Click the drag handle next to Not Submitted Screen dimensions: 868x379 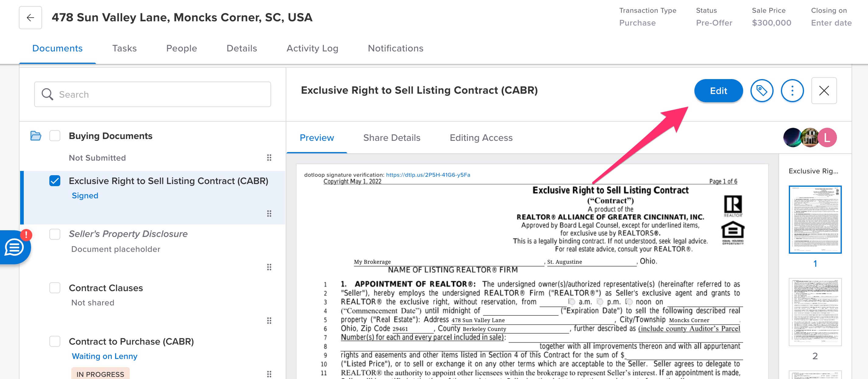[x=269, y=158]
